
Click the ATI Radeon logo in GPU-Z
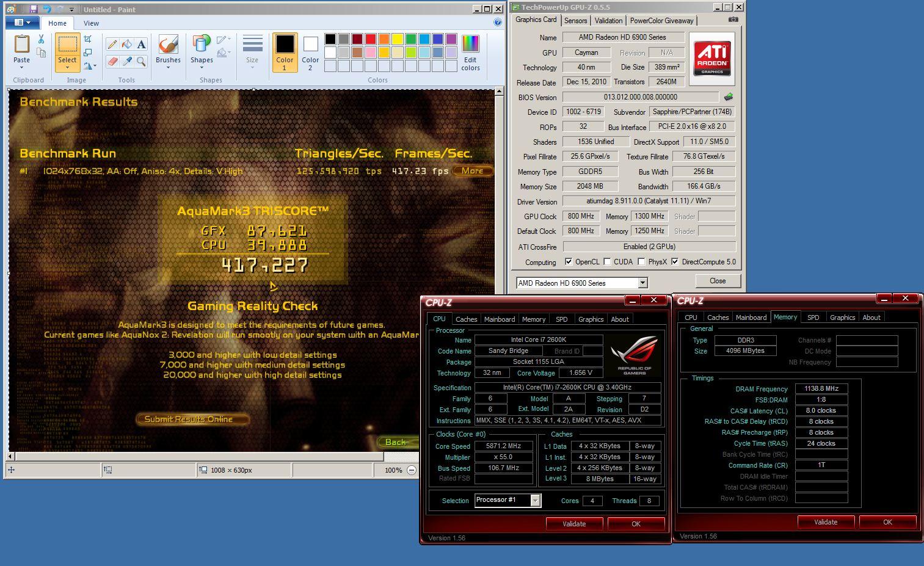712,59
